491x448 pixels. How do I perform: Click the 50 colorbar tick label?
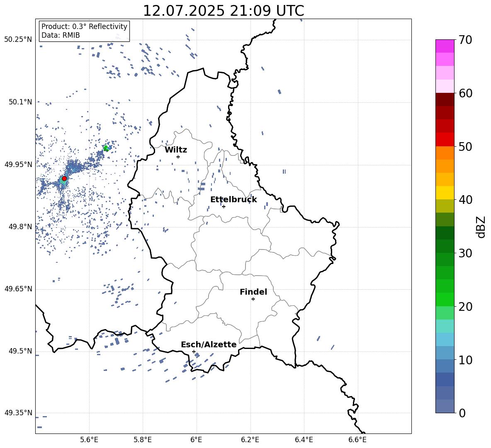point(465,147)
